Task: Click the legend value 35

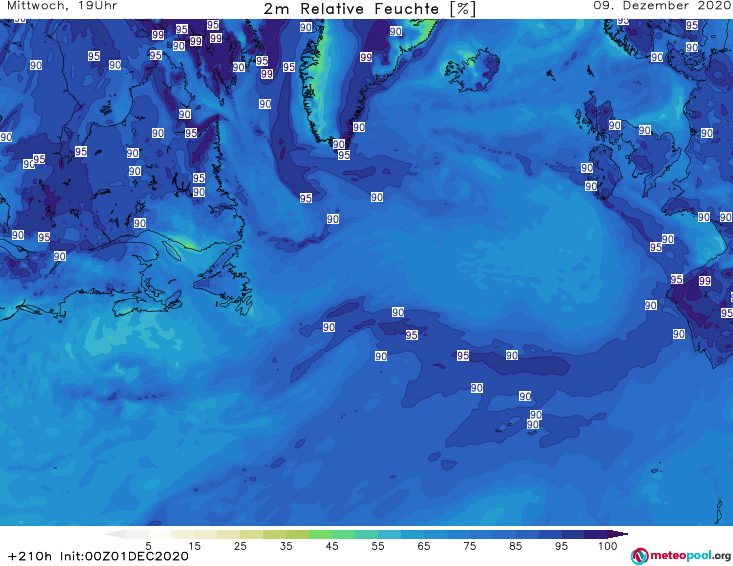Action: point(286,546)
